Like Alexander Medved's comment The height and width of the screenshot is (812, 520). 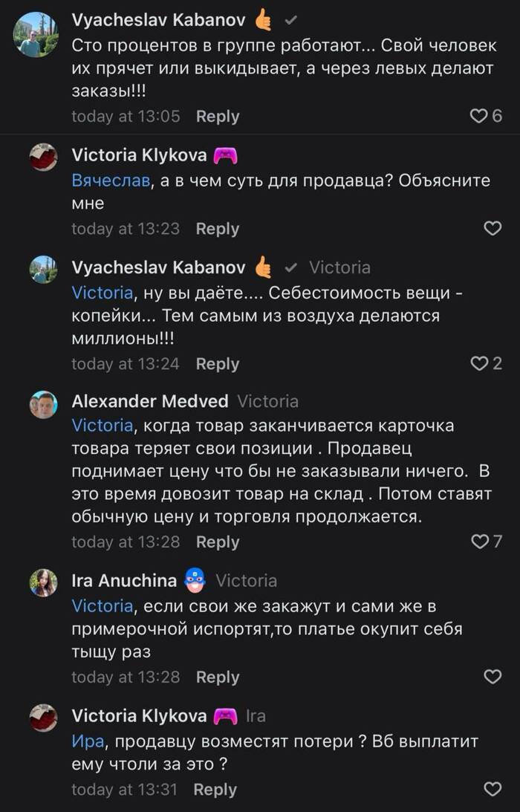(x=480, y=542)
